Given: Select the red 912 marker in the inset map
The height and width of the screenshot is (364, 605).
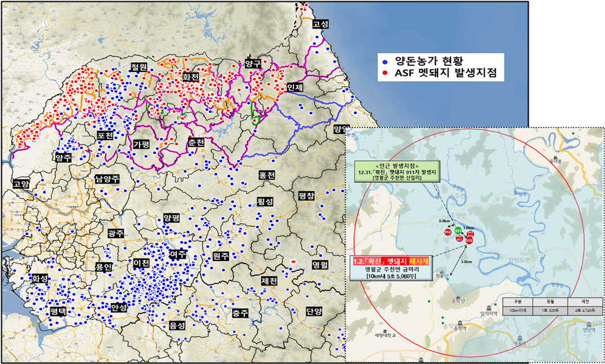Looking at the screenshot, I should (x=448, y=232).
